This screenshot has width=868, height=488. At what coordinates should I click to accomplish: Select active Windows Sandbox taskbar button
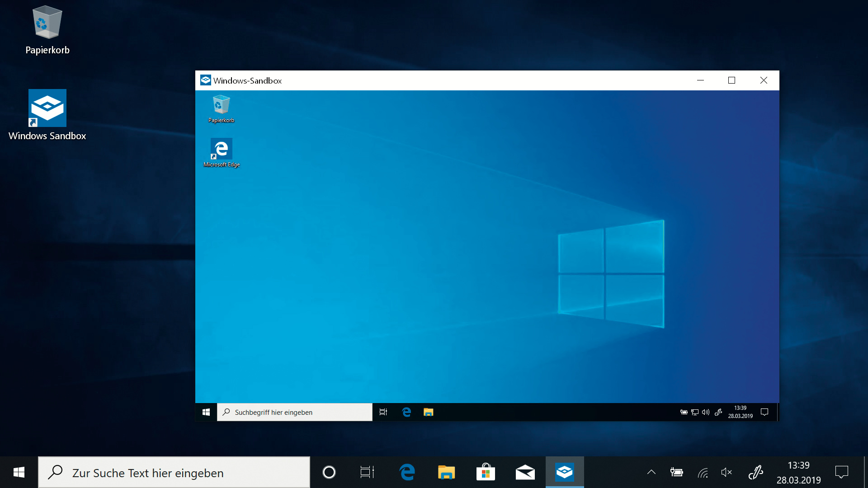click(564, 473)
